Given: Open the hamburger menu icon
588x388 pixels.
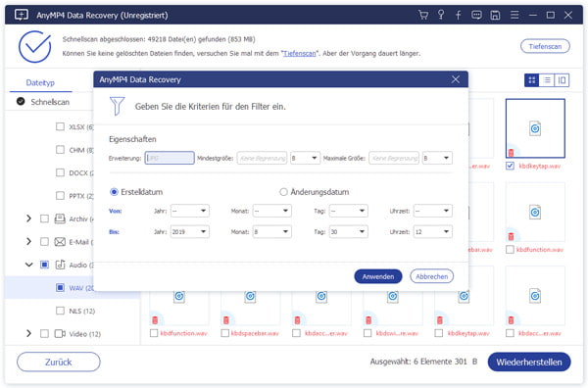Looking at the screenshot, I should [514, 15].
